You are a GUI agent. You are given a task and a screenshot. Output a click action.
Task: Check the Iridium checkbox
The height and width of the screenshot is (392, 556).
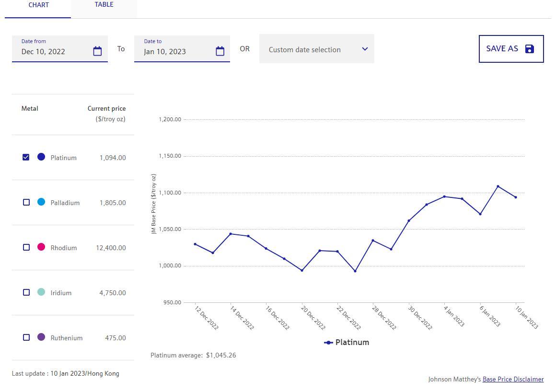click(26, 292)
